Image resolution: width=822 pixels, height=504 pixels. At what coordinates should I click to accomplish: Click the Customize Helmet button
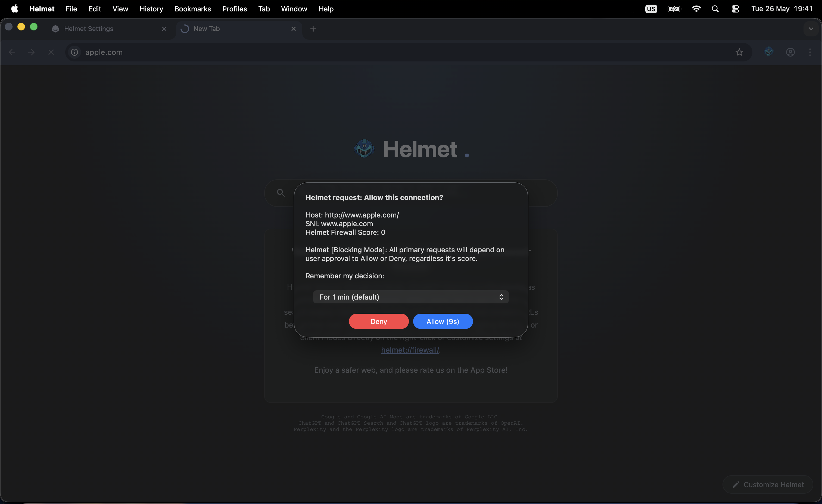pyautogui.click(x=768, y=485)
